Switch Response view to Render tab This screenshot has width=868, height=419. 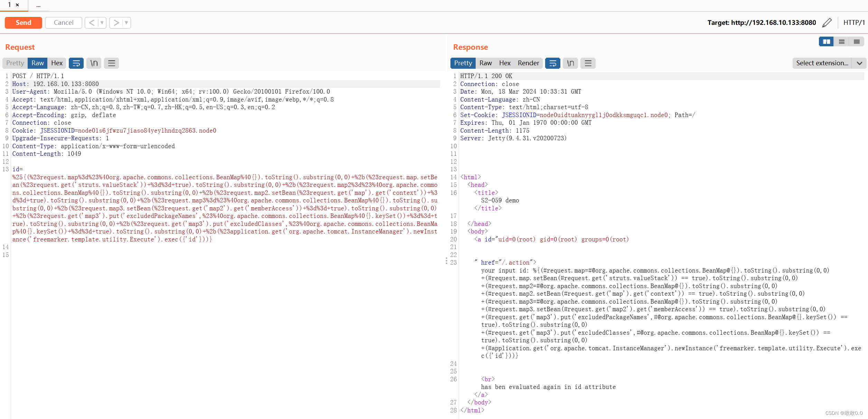pos(528,63)
